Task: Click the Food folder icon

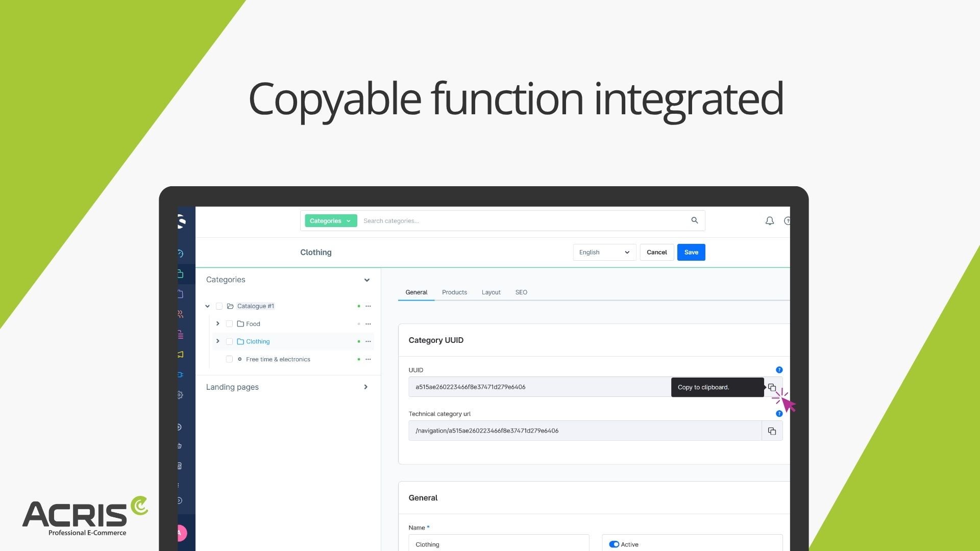Action: pyautogui.click(x=240, y=323)
